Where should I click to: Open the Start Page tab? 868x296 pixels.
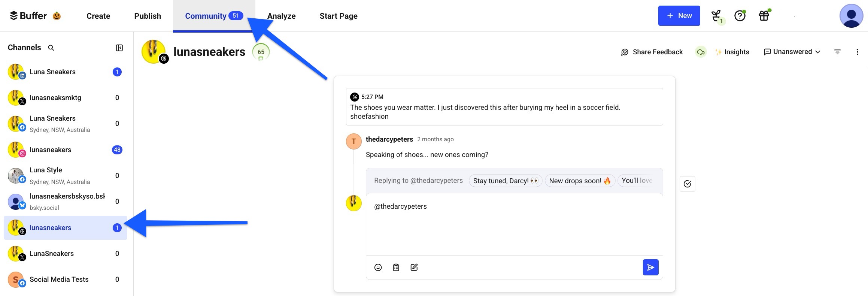coord(339,16)
